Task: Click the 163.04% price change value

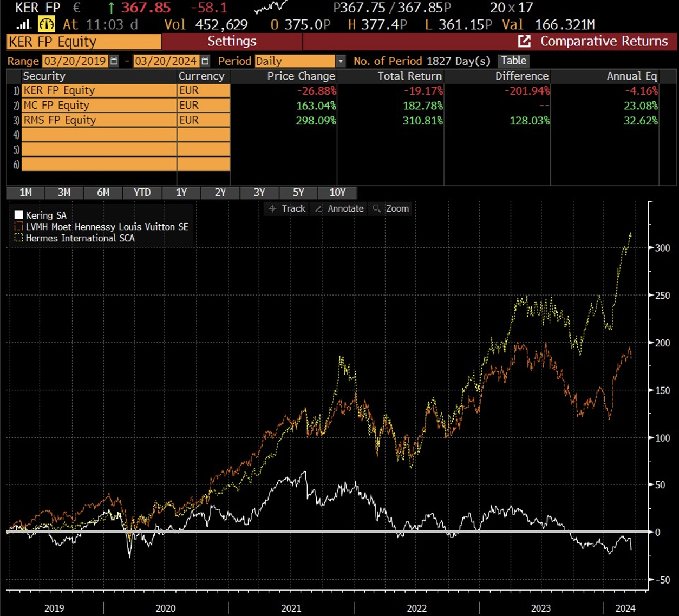Action: click(316, 106)
